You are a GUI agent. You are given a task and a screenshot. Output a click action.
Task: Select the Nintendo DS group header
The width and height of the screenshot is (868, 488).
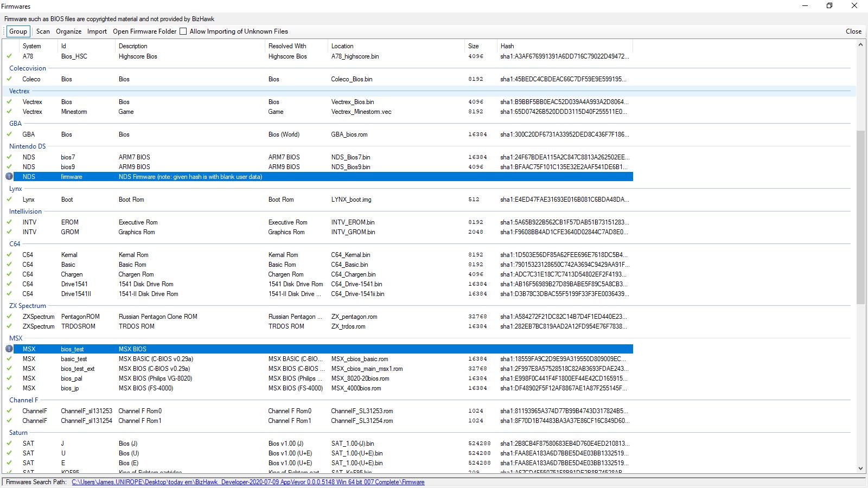27,146
